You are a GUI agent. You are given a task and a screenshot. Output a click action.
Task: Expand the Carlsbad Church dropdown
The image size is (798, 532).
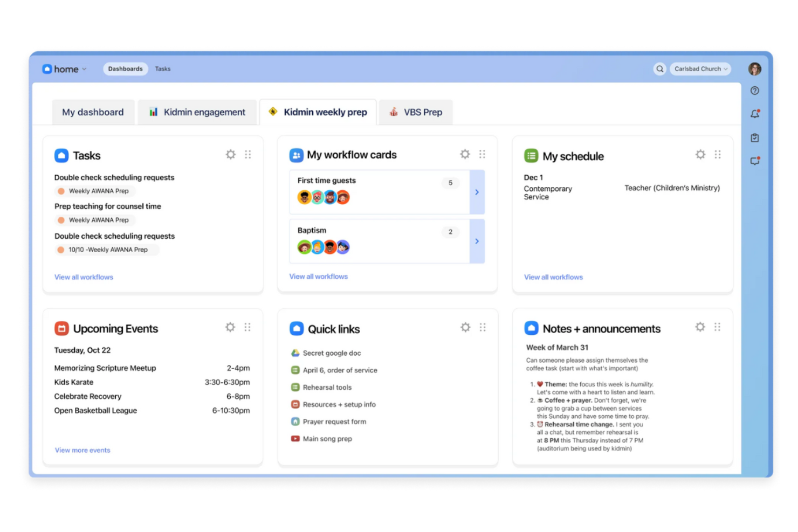click(700, 68)
